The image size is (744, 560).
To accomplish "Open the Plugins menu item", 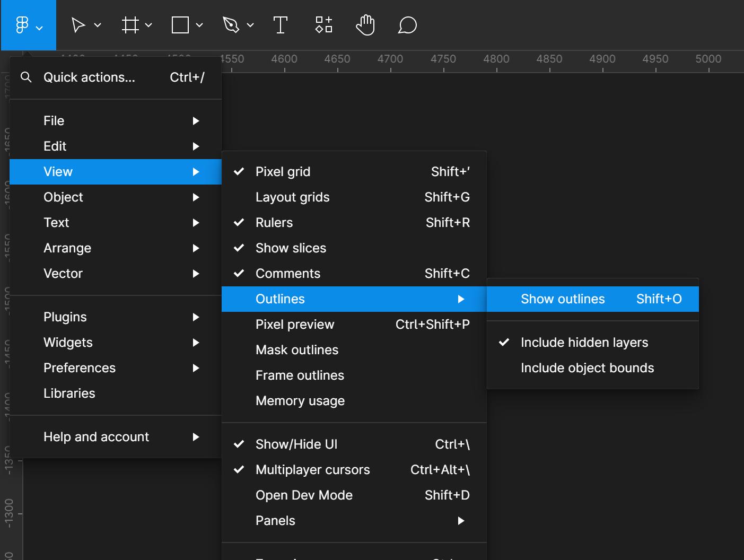I will pyautogui.click(x=116, y=317).
